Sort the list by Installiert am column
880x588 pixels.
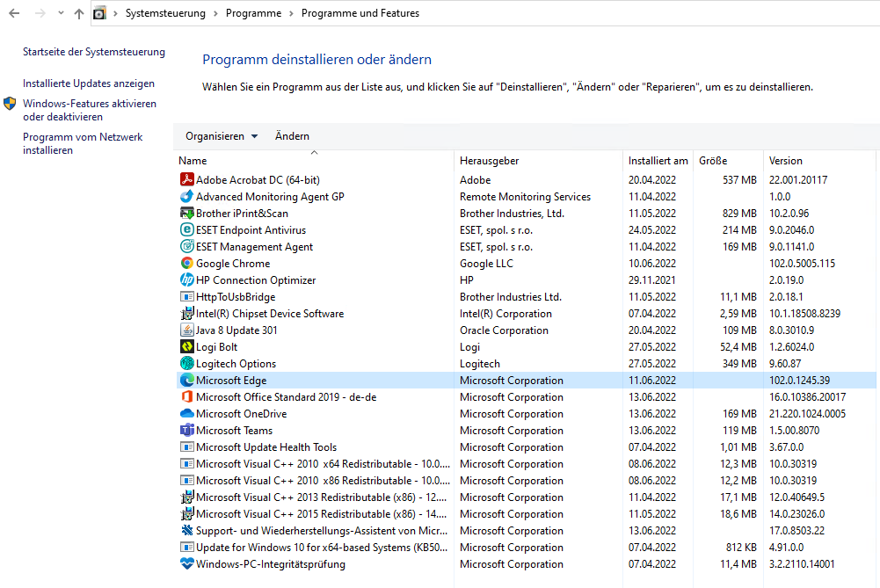click(658, 160)
